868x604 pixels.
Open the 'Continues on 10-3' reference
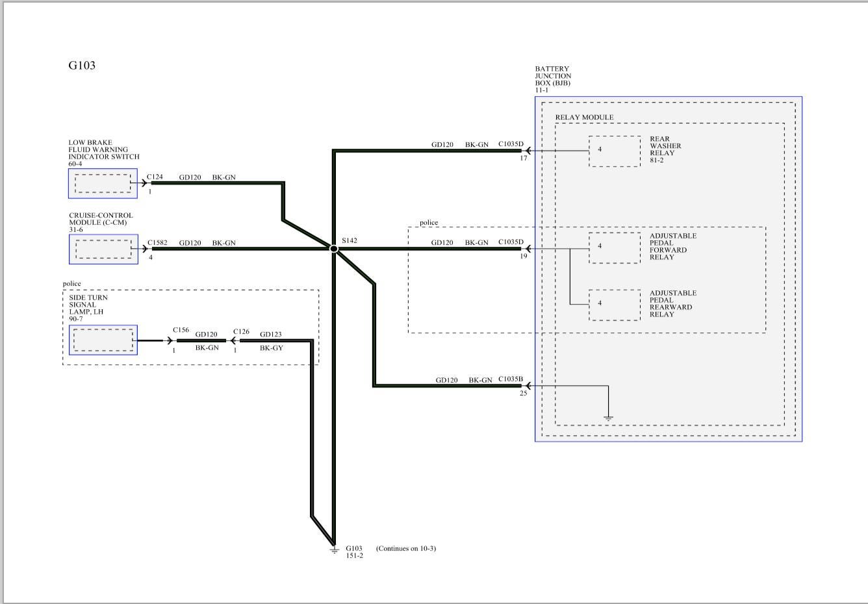405,549
